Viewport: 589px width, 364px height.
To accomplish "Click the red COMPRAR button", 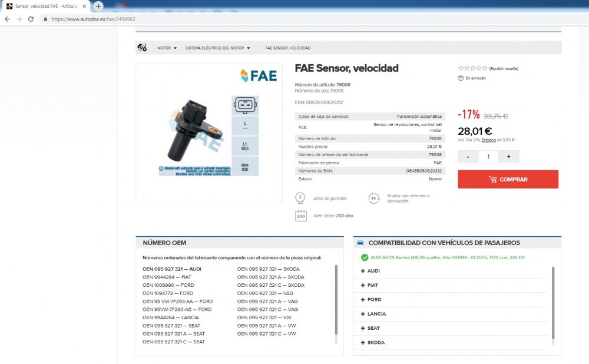I will click(x=508, y=179).
